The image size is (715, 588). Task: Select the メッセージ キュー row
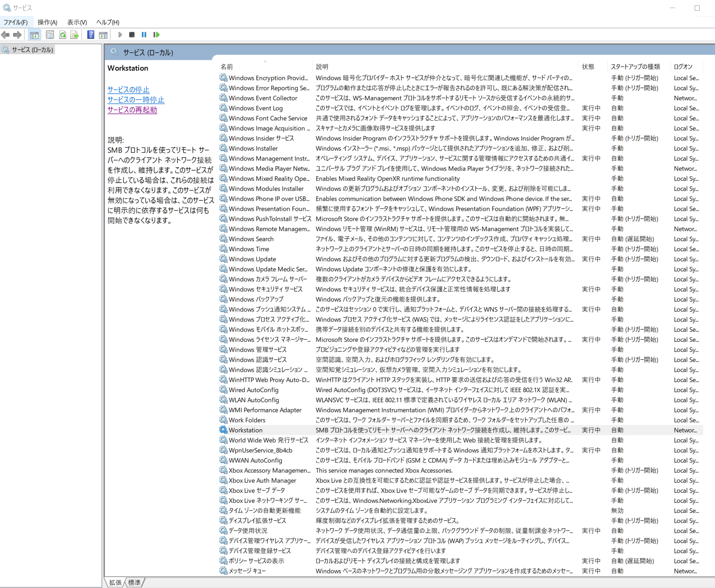pos(460,571)
